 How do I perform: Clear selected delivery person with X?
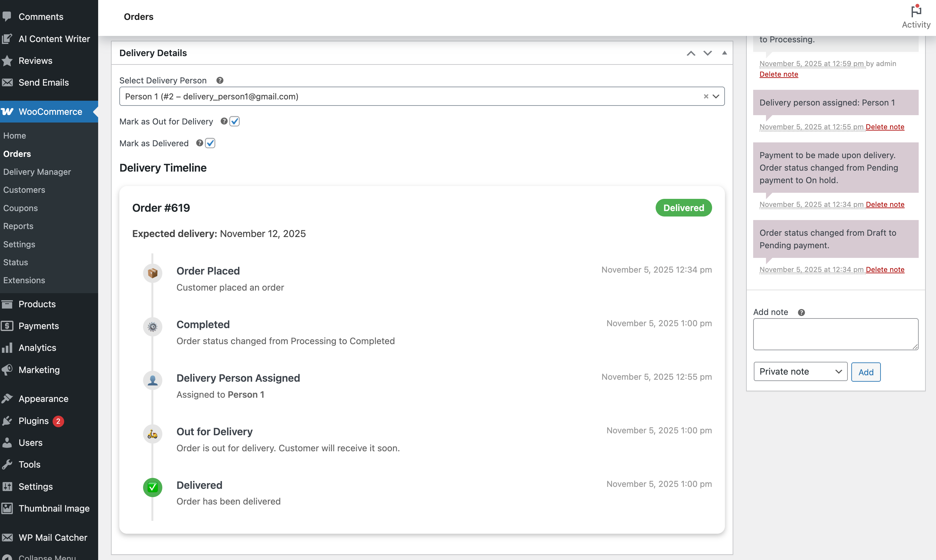click(706, 97)
